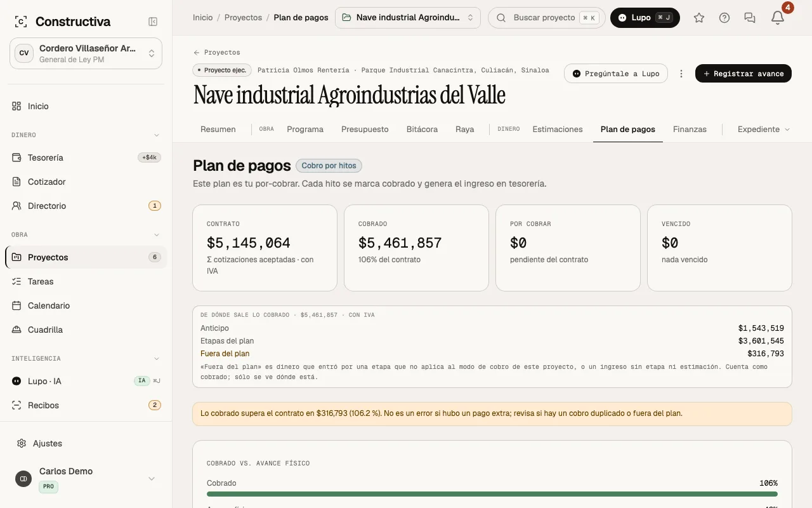
Task: Switch to the Presupuesto tab
Action: pyautogui.click(x=365, y=129)
